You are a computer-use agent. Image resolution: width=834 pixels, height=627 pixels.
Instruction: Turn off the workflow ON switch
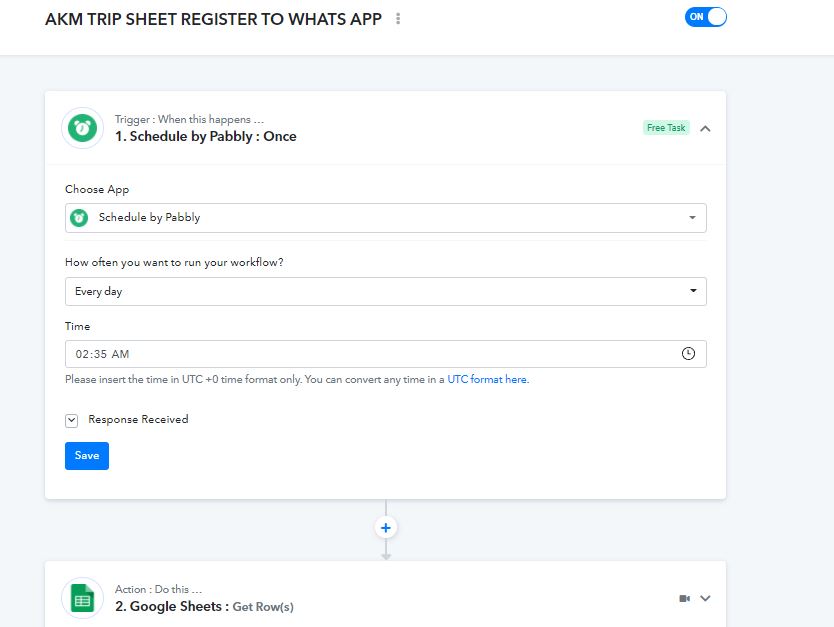705,17
